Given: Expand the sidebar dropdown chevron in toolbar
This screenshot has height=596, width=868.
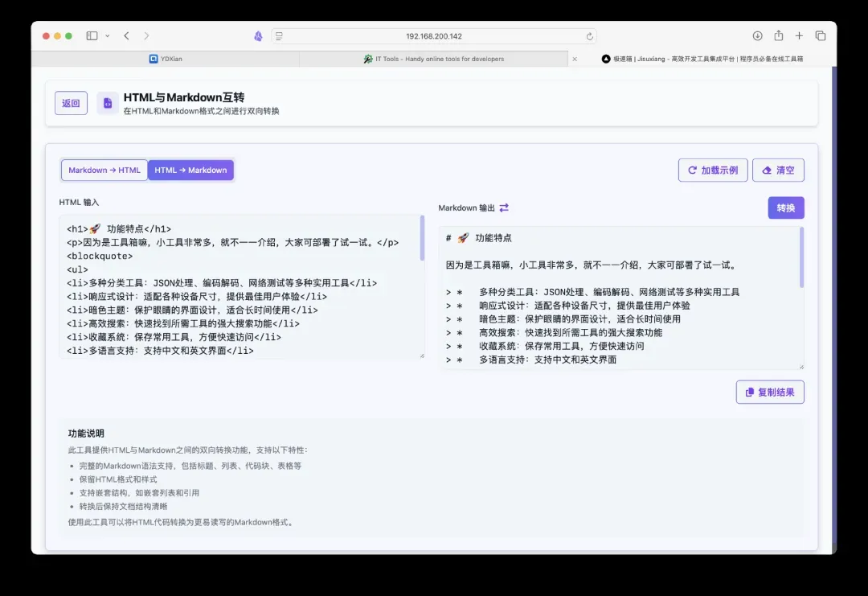Looking at the screenshot, I should tap(105, 36).
